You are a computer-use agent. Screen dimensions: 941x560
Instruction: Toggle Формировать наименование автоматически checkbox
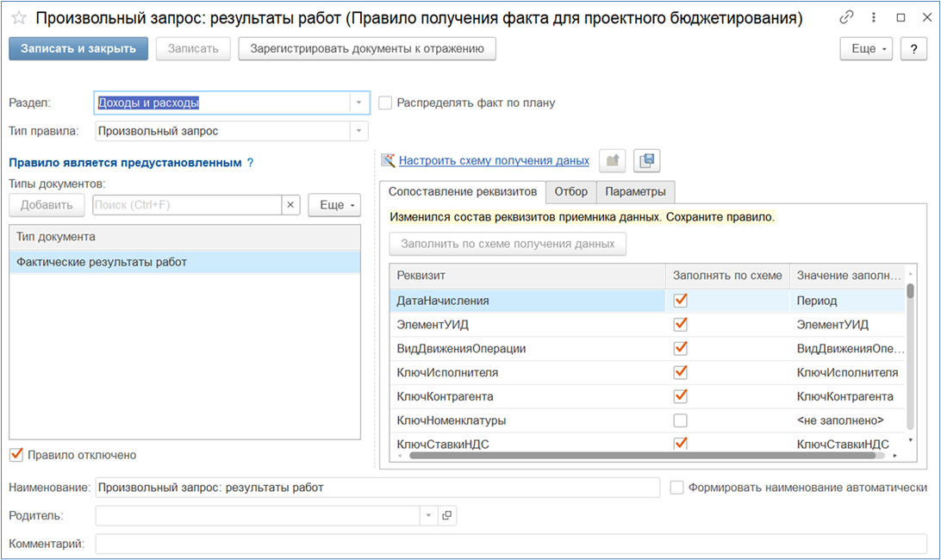[676, 488]
